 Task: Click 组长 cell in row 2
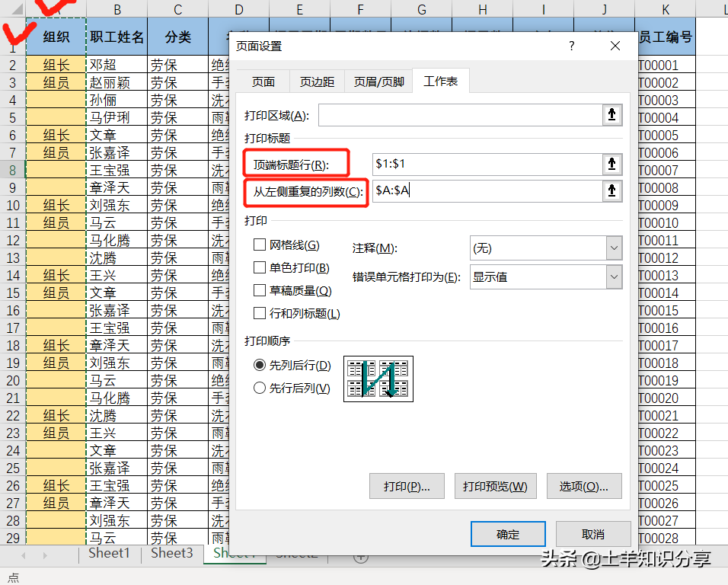click(x=56, y=65)
